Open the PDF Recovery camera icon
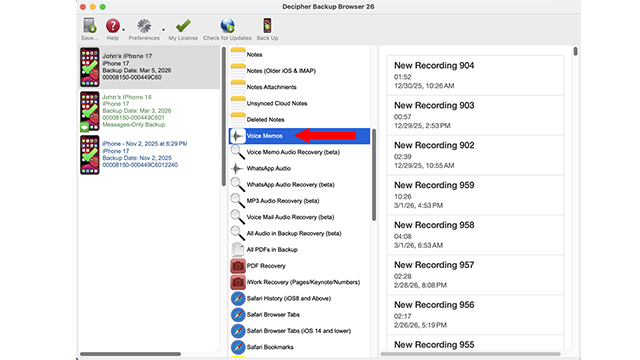This screenshot has width=640, height=360. [238, 266]
